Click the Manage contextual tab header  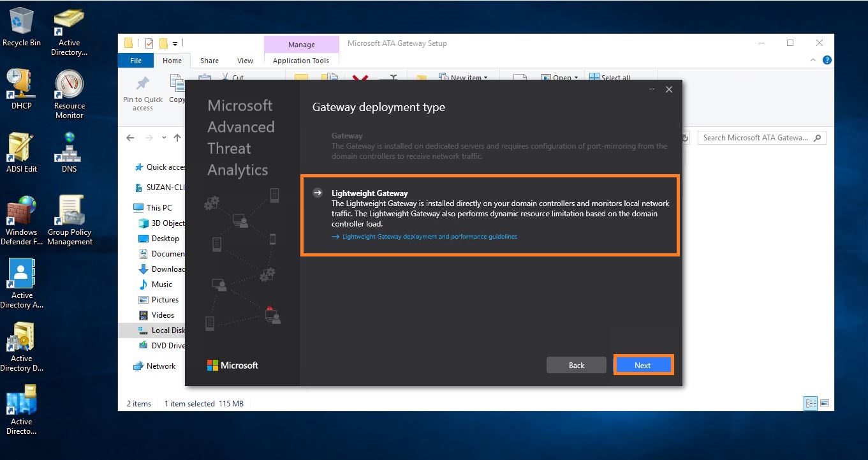301,44
